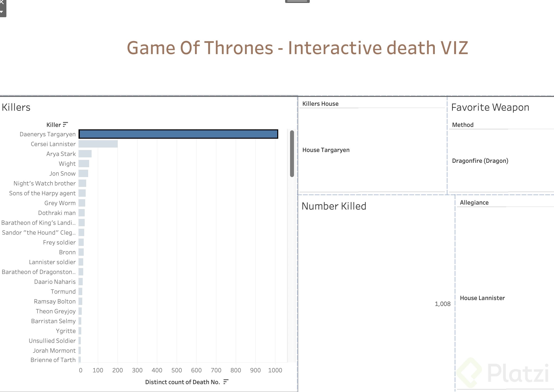Screen dimensions: 554x392
Task: Click sort icon beside Distinct count of Death No.
Action: click(226, 382)
